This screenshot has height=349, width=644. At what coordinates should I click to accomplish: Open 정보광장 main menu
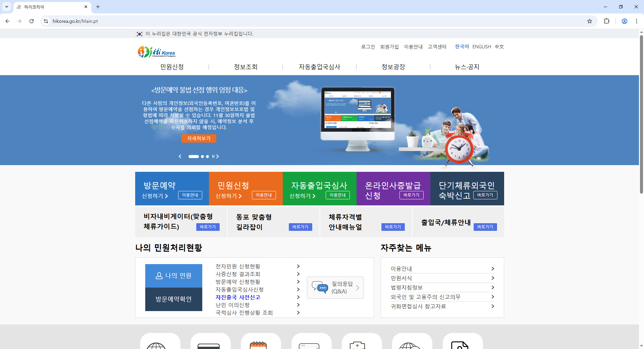pyautogui.click(x=393, y=67)
